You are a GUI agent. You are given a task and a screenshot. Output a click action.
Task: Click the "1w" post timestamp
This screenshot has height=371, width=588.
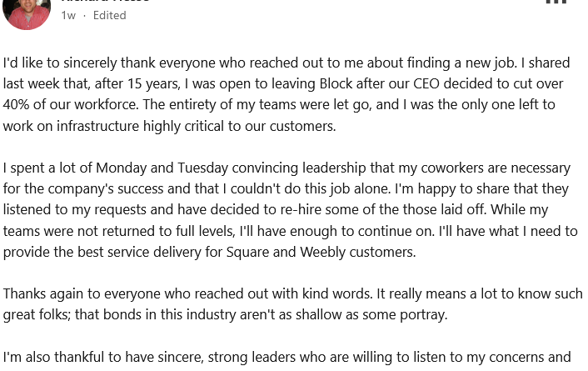click(68, 15)
